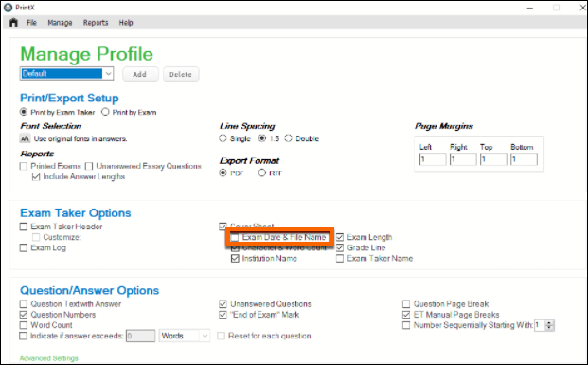This screenshot has width=588, height=365.
Task: Click the answer exceeds value field
Action: 141,336
